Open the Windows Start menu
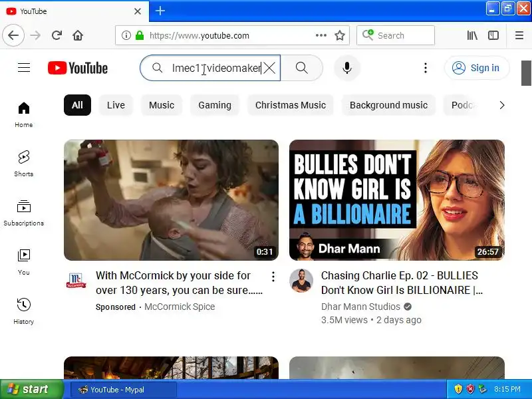This screenshot has width=532, height=399. pyautogui.click(x=31, y=389)
